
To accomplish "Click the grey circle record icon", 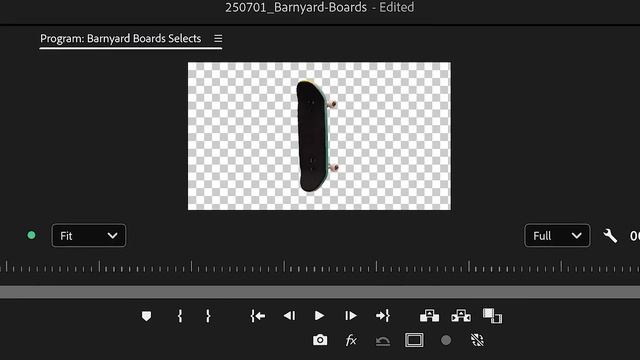I will click(446, 340).
